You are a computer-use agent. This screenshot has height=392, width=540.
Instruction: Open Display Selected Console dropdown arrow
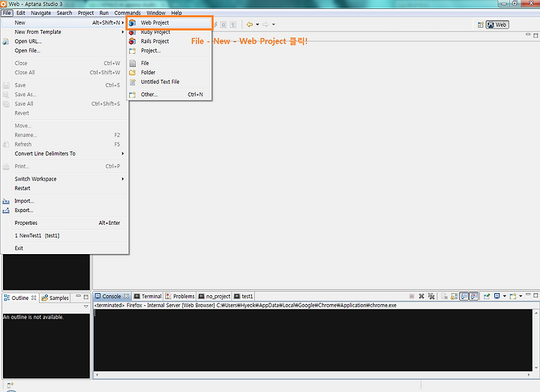coord(505,296)
